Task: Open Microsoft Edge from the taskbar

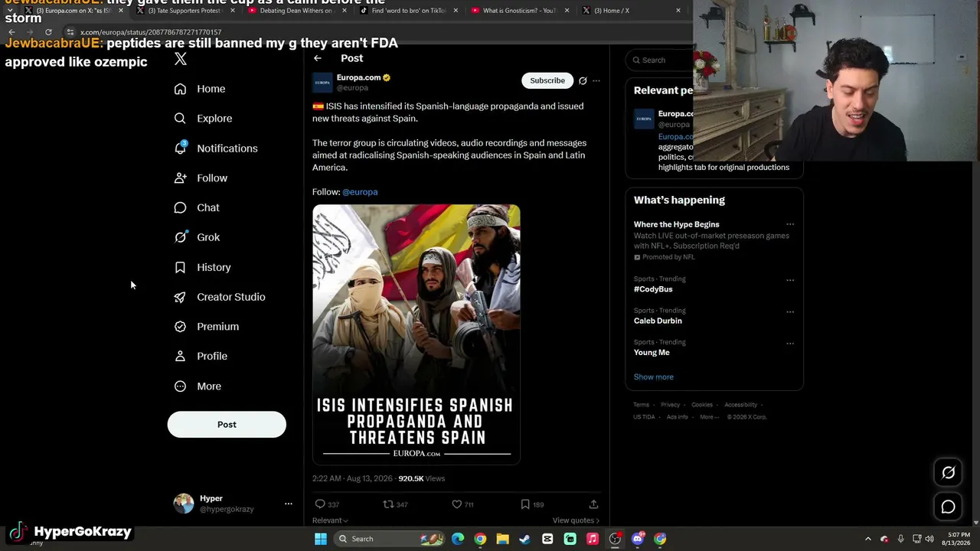Action: [x=458, y=539]
